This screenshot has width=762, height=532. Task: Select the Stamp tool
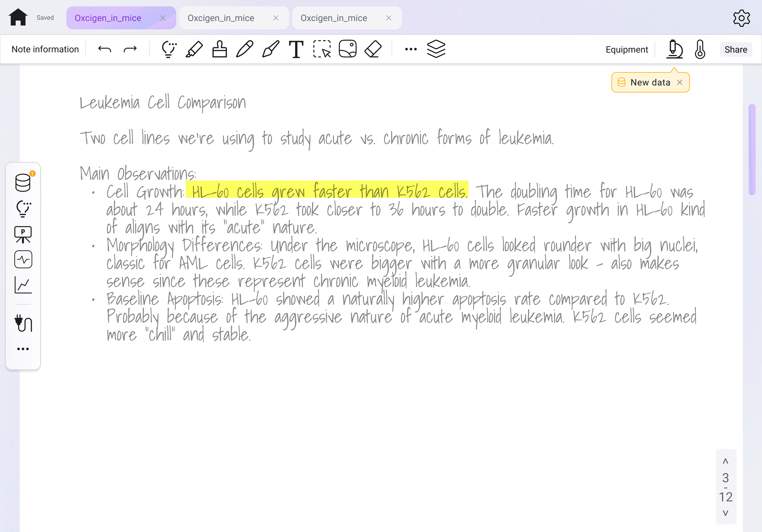click(x=220, y=49)
